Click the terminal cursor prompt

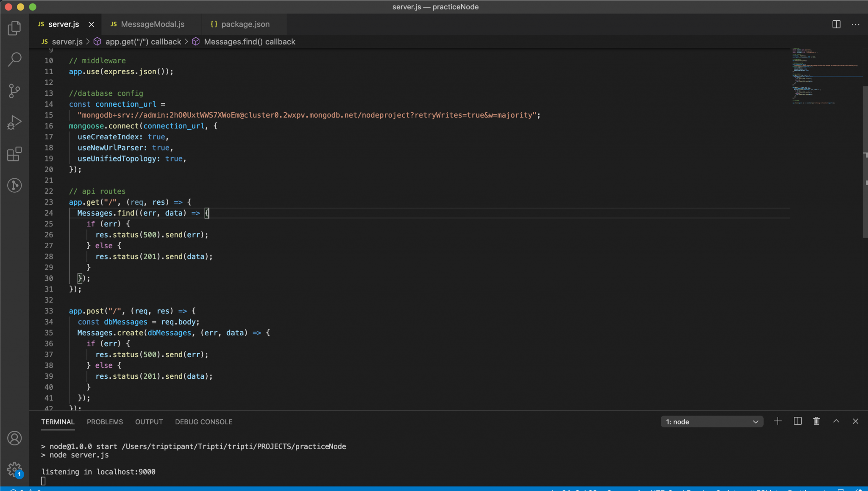point(43,481)
